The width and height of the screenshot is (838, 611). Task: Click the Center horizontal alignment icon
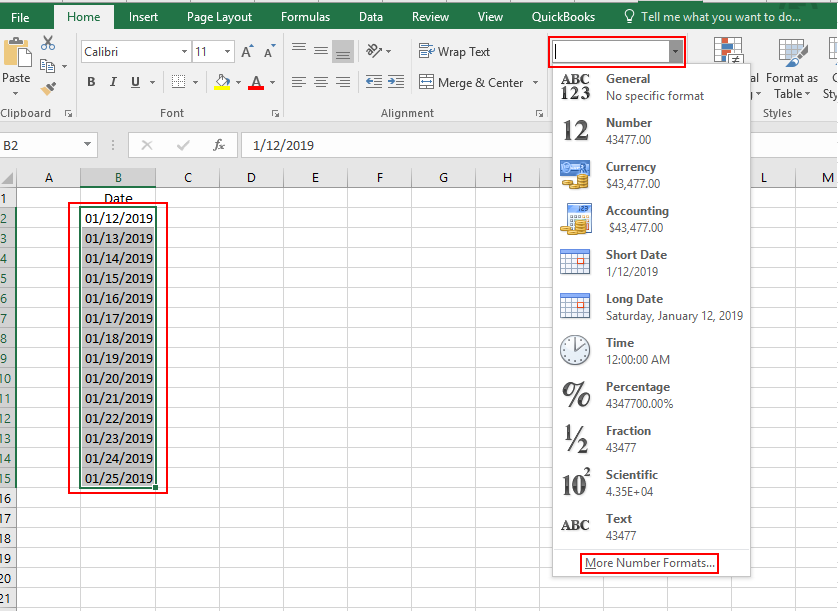click(x=321, y=82)
